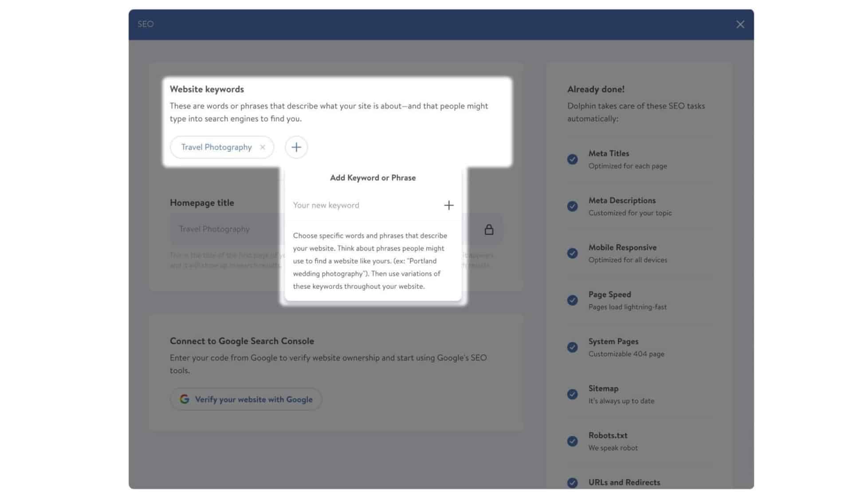The image size is (868, 492).
Task: Click the 'Website keywords' heading
Action: pos(207,89)
